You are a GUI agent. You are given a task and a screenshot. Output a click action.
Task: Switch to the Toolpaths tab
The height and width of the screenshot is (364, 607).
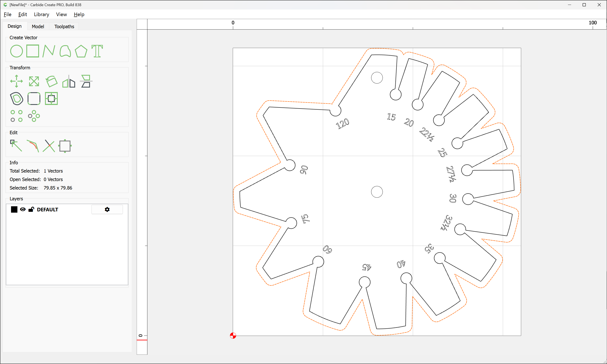(x=64, y=26)
